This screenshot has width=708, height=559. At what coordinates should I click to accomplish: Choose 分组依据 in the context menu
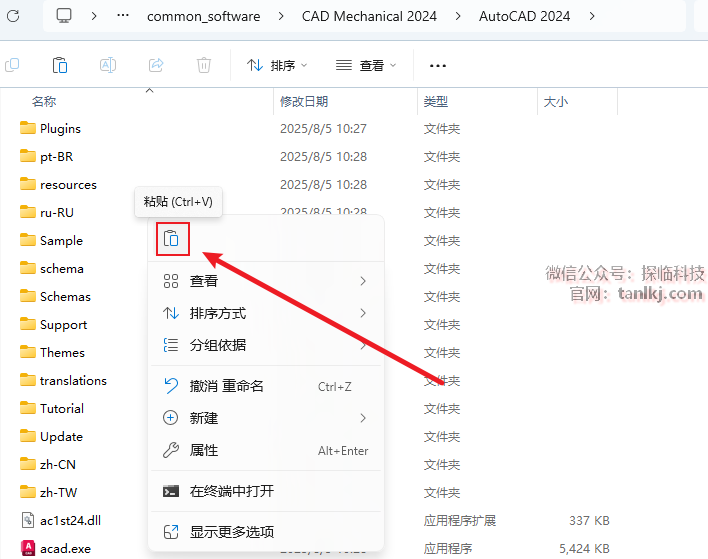[x=266, y=345]
